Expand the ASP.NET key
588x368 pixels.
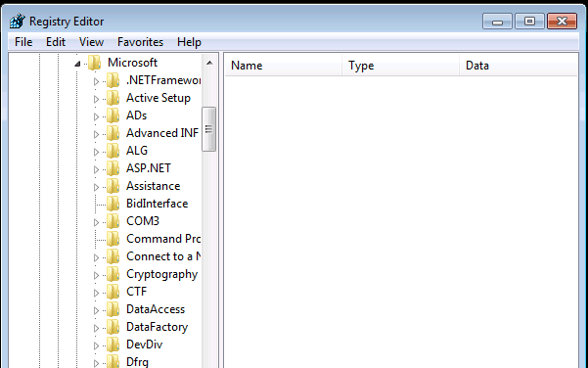(x=96, y=169)
